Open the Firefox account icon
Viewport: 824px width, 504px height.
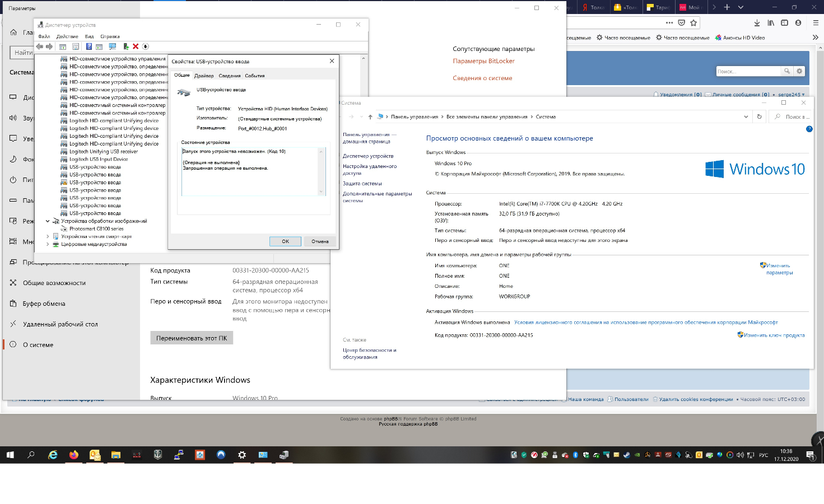pyautogui.click(x=798, y=23)
